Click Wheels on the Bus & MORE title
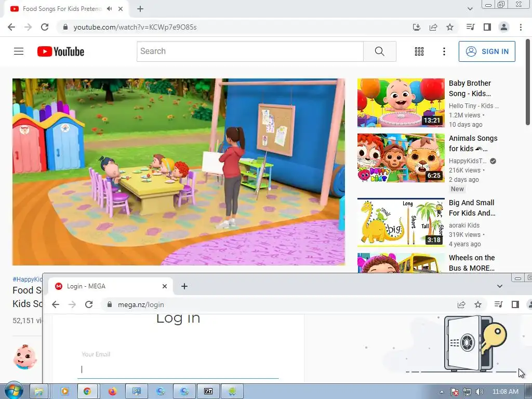Viewport: 532px width, 399px height. [472, 263]
